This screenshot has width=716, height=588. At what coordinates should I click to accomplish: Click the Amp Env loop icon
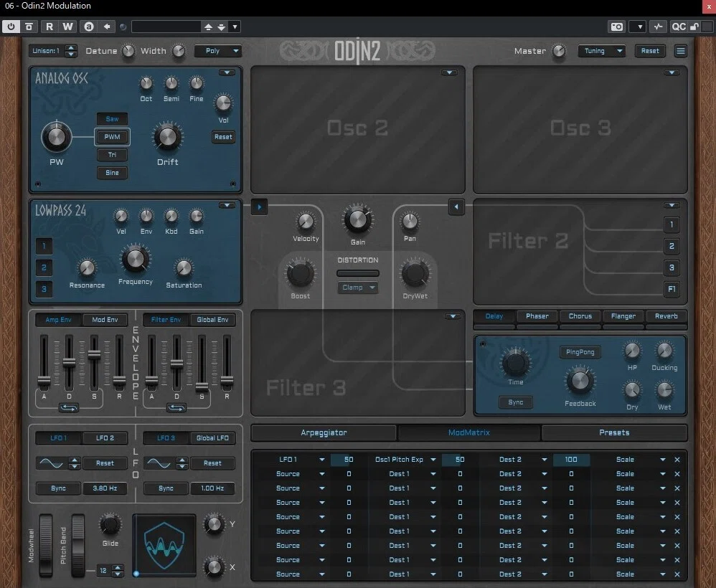68,408
